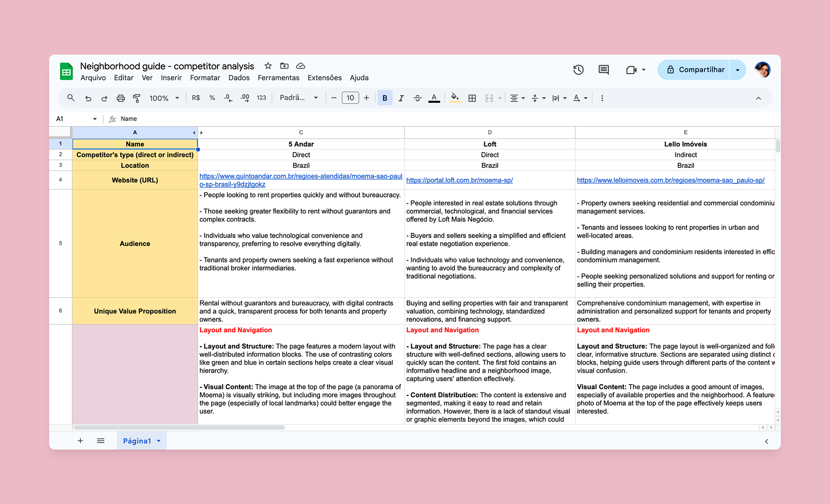Screen dimensions: 830x504
Task: Open borders options
Action: coord(472,98)
